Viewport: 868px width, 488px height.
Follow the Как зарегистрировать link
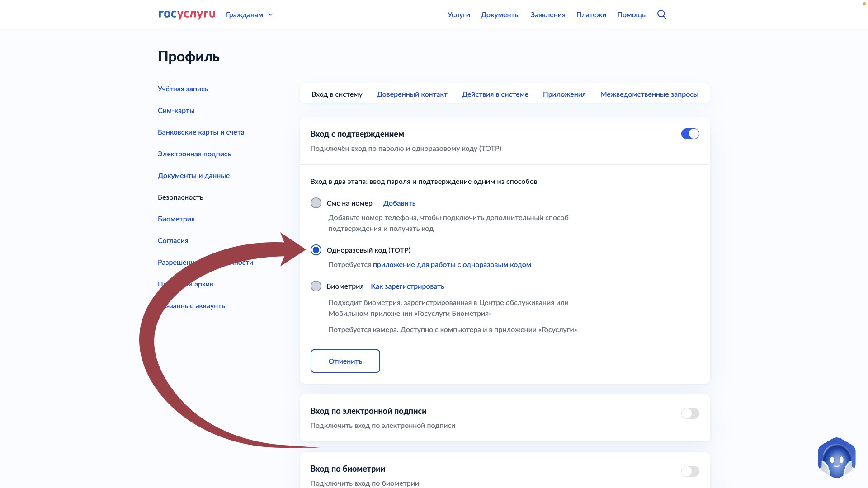[x=407, y=286]
